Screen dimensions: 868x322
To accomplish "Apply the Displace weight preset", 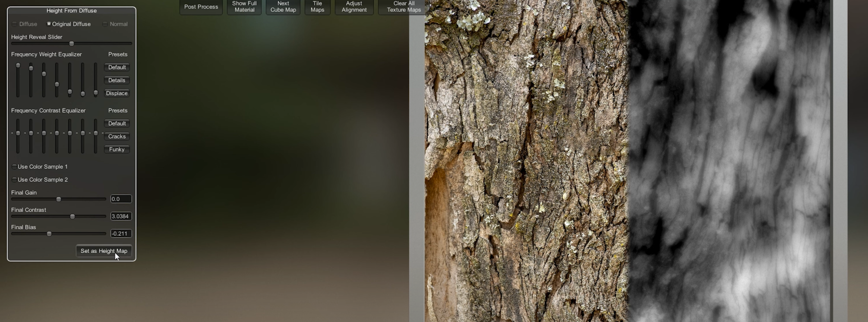I will (117, 93).
